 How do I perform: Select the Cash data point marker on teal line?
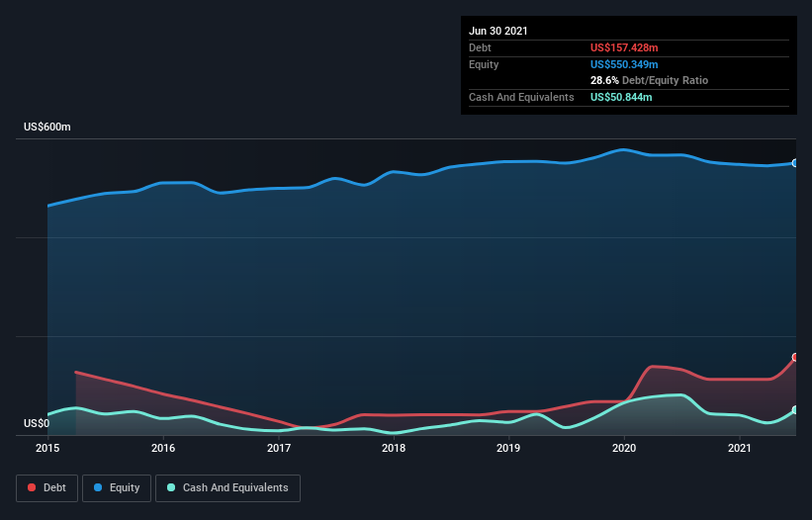(x=795, y=410)
